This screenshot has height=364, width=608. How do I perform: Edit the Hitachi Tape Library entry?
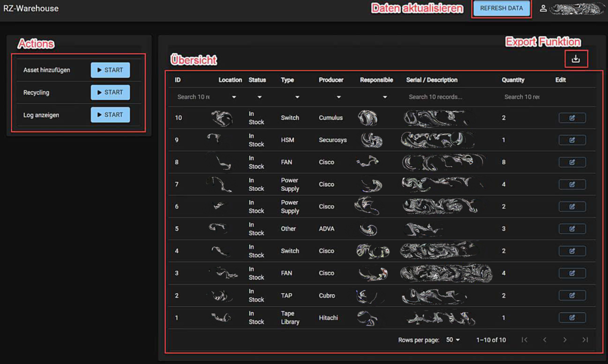tap(572, 318)
